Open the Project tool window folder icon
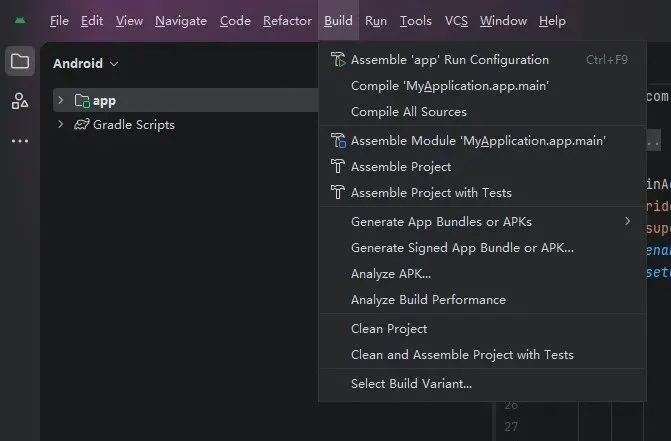The width and height of the screenshot is (671, 441). [x=20, y=62]
